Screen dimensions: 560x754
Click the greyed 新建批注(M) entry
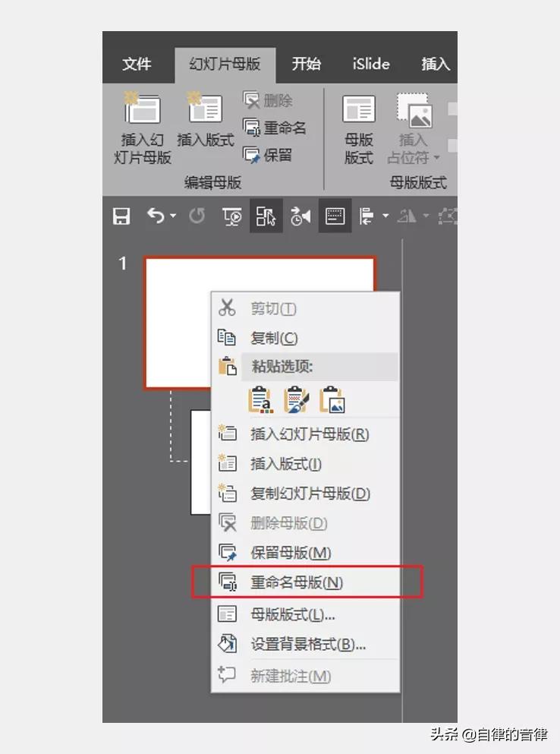pyautogui.click(x=305, y=676)
